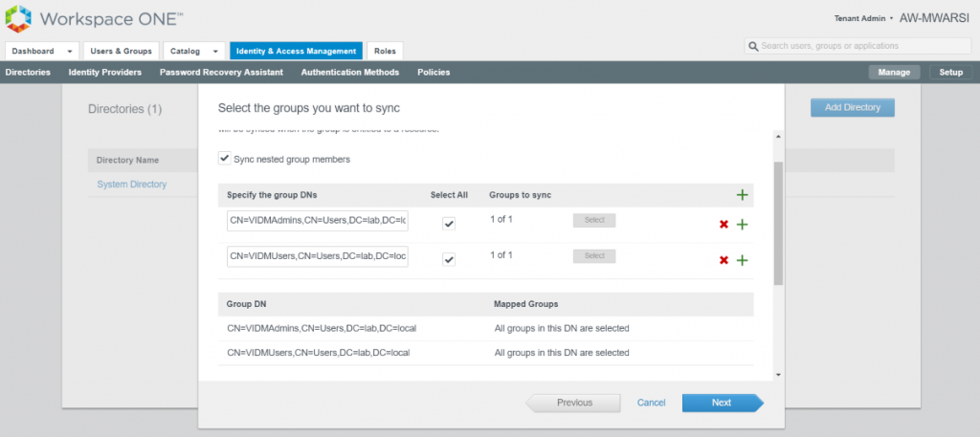
Task: Switch to the Setup view
Action: click(950, 73)
